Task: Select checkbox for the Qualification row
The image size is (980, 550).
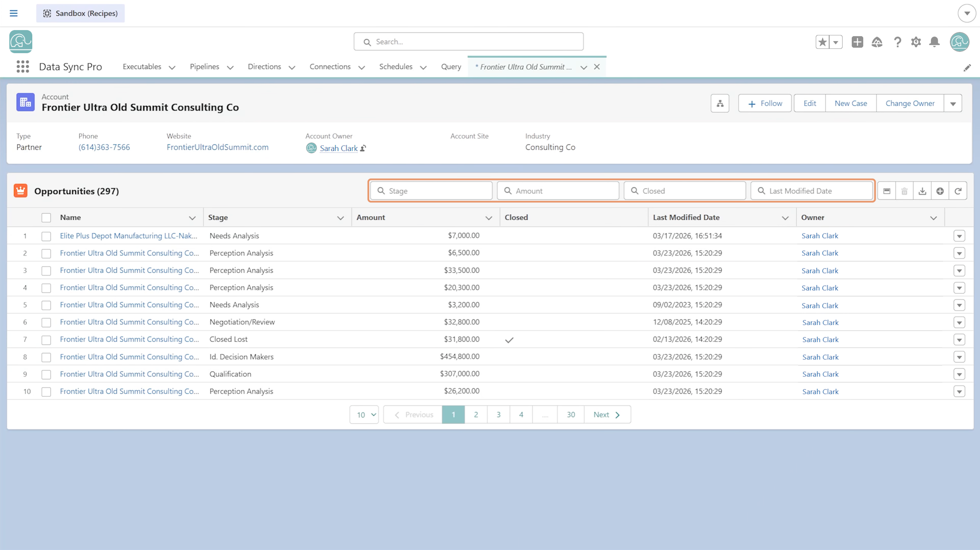Action: [46, 374]
